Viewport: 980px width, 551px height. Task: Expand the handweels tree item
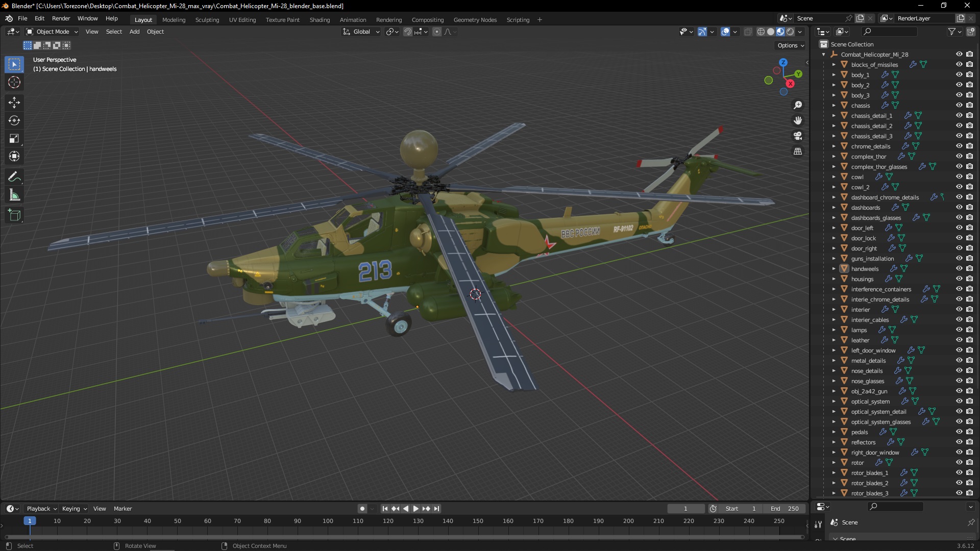(x=834, y=269)
